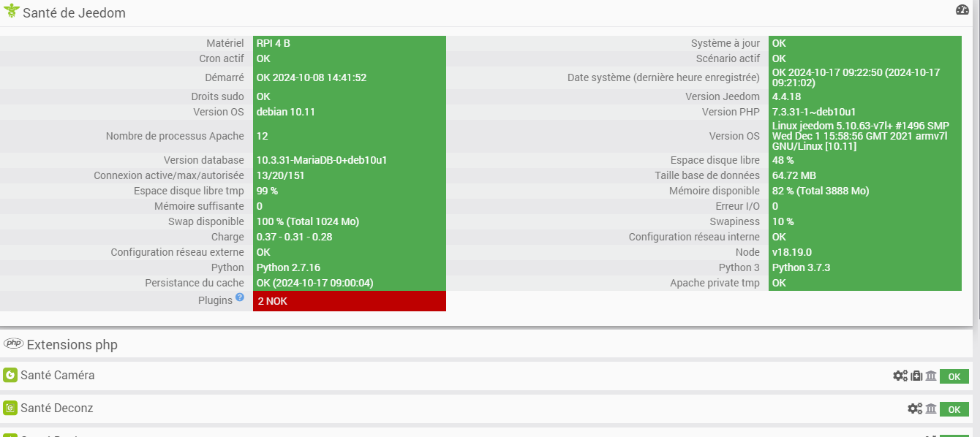Viewport: 980px width, 437px height.
Task: Click the 'v18.19.0' Node value
Action: coord(793,252)
